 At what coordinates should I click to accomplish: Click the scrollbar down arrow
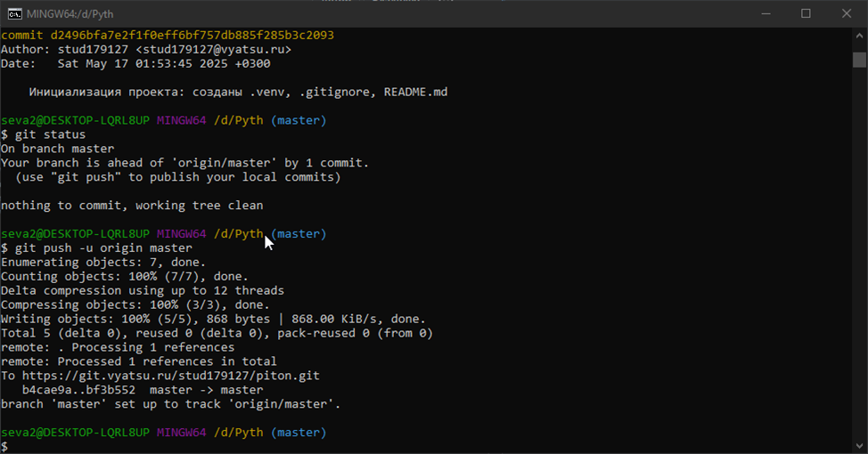point(859,445)
